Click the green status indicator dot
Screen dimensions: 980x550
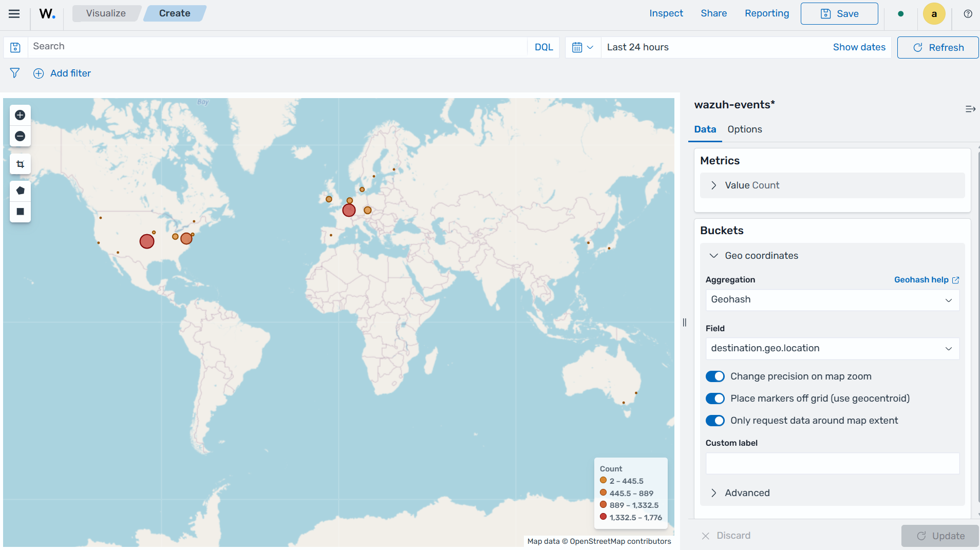click(x=900, y=14)
